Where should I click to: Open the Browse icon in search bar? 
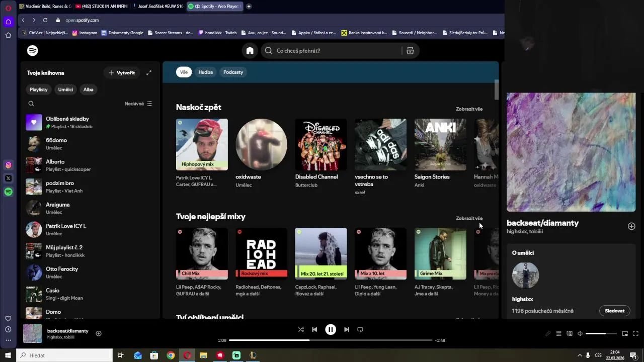pos(410,51)
